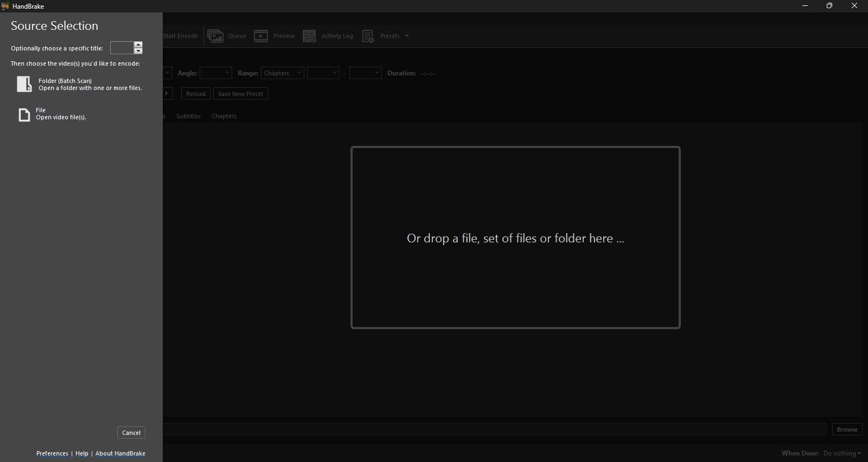Screen dimensions: 868x462
Task: Open the Queue icon in toolbar
Action: tap(215, 36)
